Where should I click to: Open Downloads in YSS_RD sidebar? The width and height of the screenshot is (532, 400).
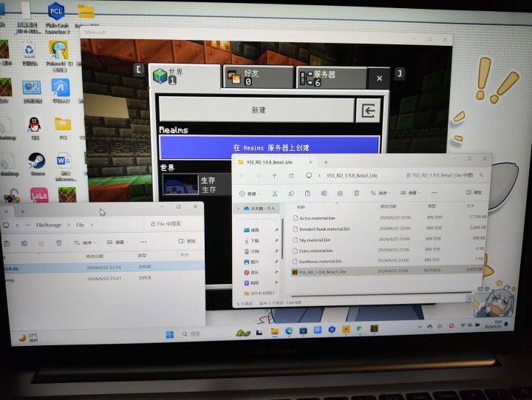pos(252,241)
